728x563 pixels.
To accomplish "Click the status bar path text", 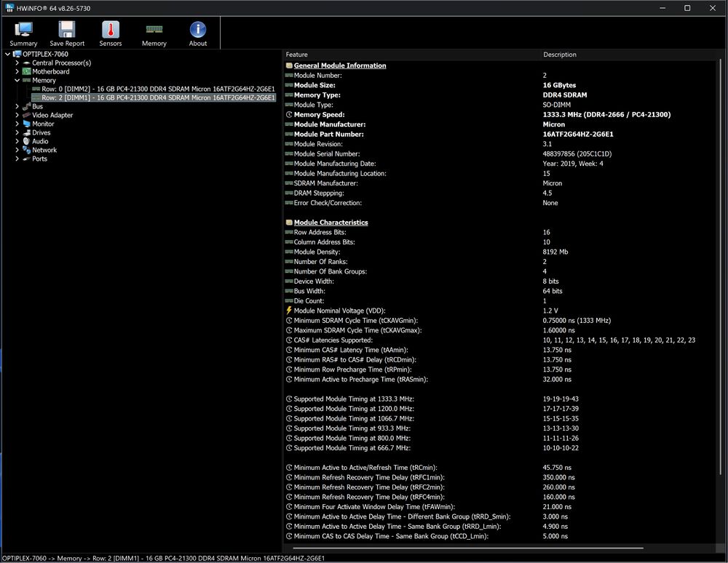I will point(163,559).
